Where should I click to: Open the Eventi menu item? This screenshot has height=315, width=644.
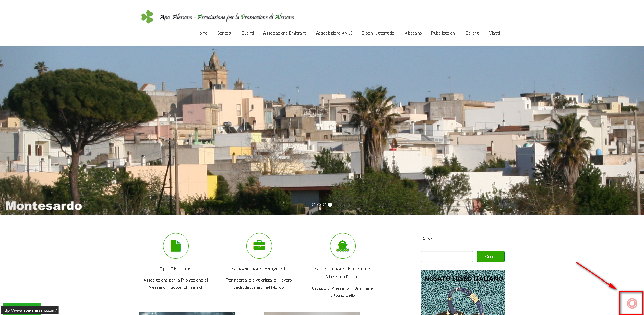248,33
